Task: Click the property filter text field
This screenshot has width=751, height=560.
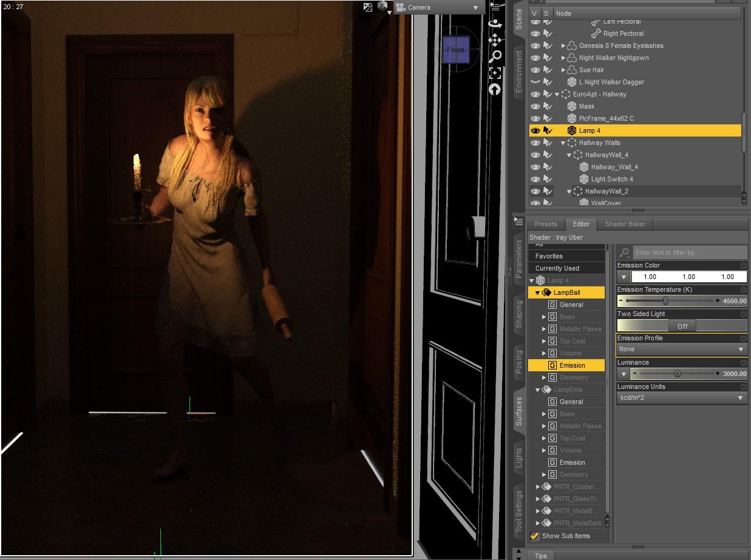Action: click(690, 252)
